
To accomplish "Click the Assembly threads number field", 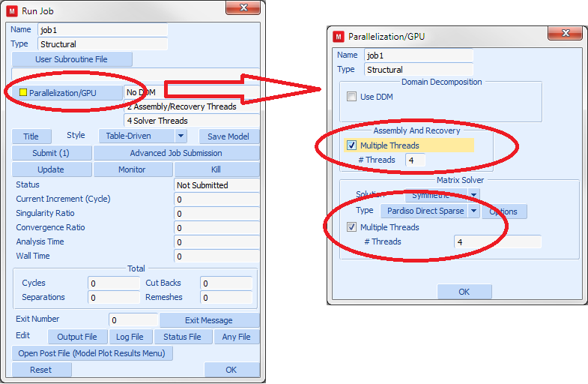I will point(415,160).
